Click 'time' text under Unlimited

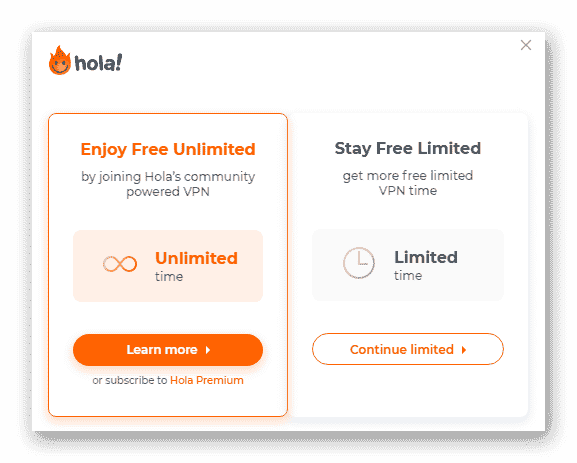169,276
